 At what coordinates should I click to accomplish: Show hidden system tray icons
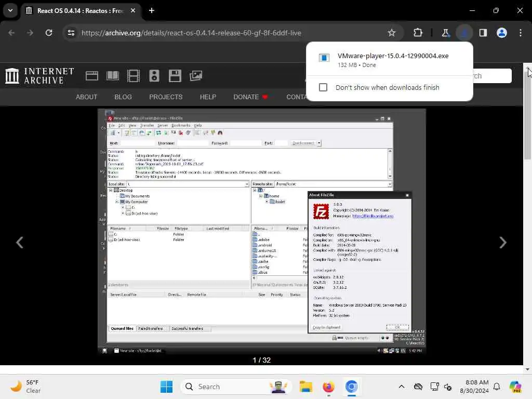(402, 387)
